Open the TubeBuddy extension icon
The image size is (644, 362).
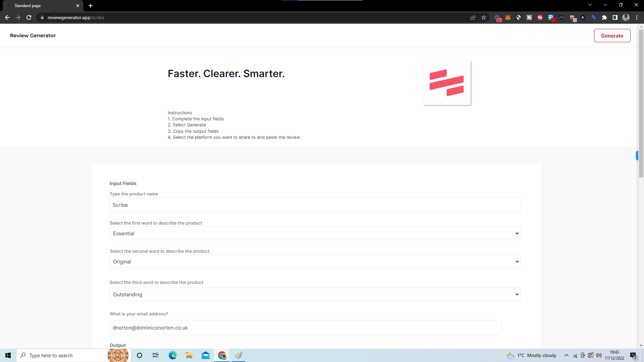click(529, 17)
